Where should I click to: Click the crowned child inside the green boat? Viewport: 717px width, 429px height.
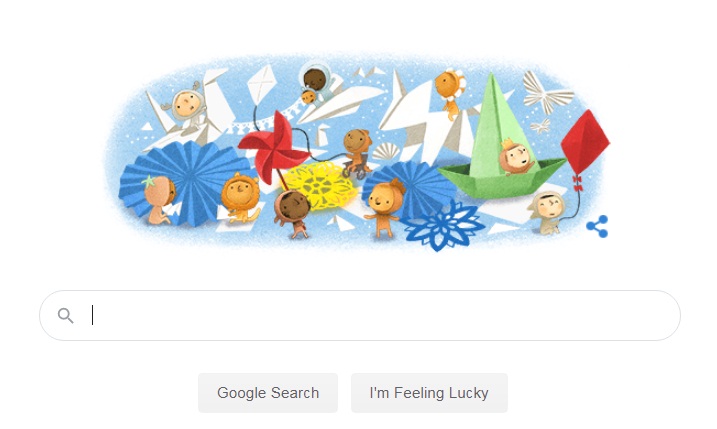click(515, 158)
